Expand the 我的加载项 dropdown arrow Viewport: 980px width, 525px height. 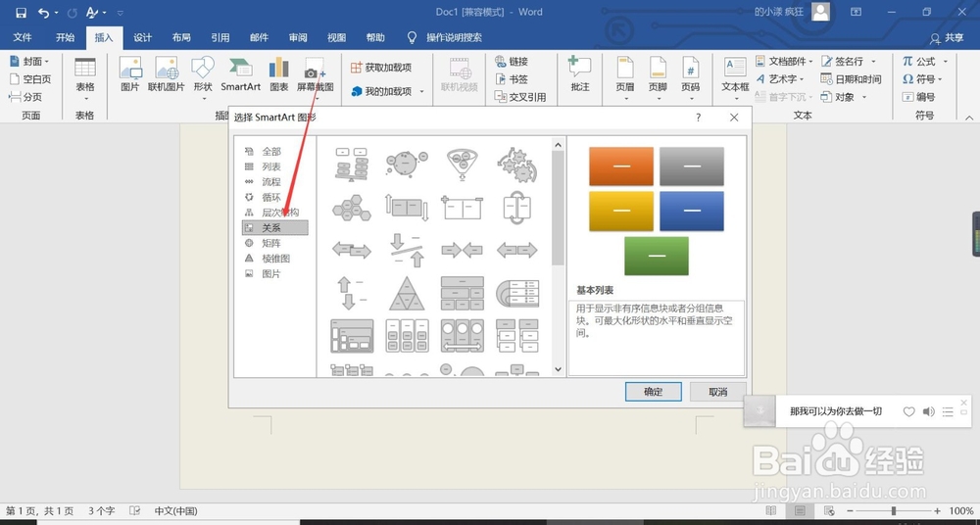click(x=421, y=92)
